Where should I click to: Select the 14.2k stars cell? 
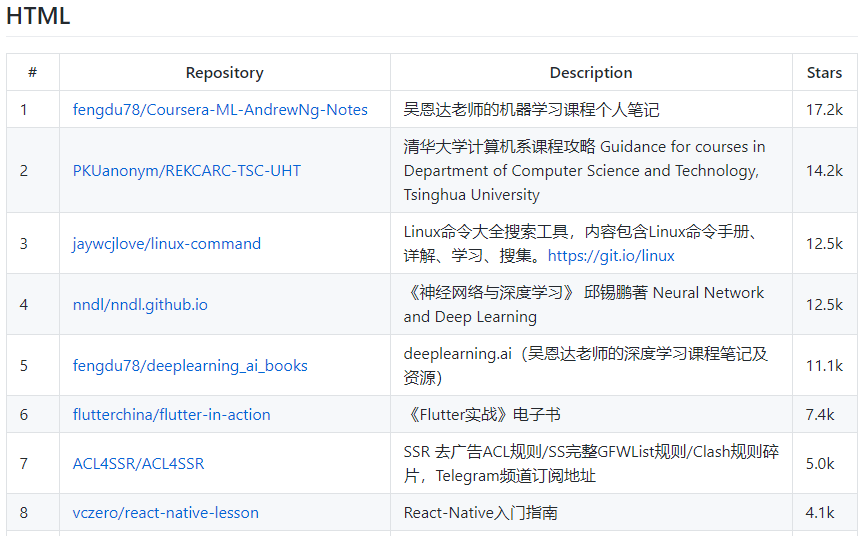point(824,171)
